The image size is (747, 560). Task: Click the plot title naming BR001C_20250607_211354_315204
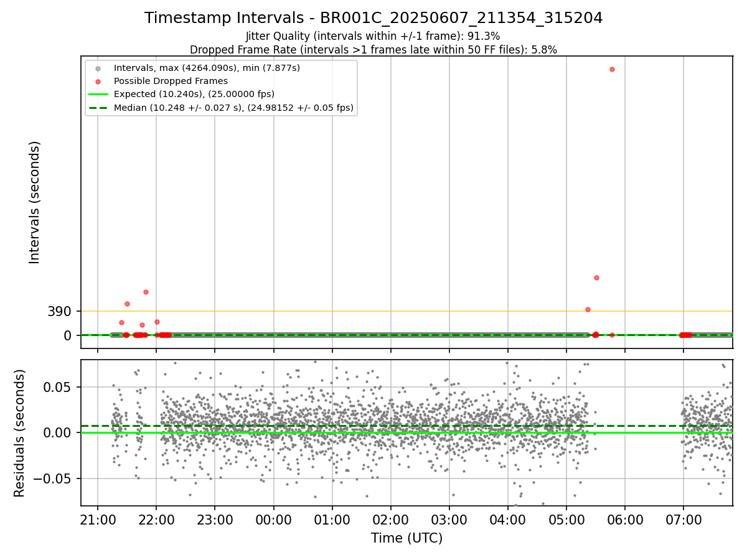pos(374,18)
